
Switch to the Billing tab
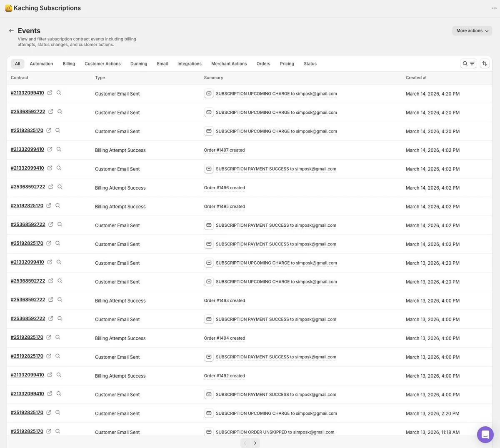pyautogui.click(x=69, y=64)
